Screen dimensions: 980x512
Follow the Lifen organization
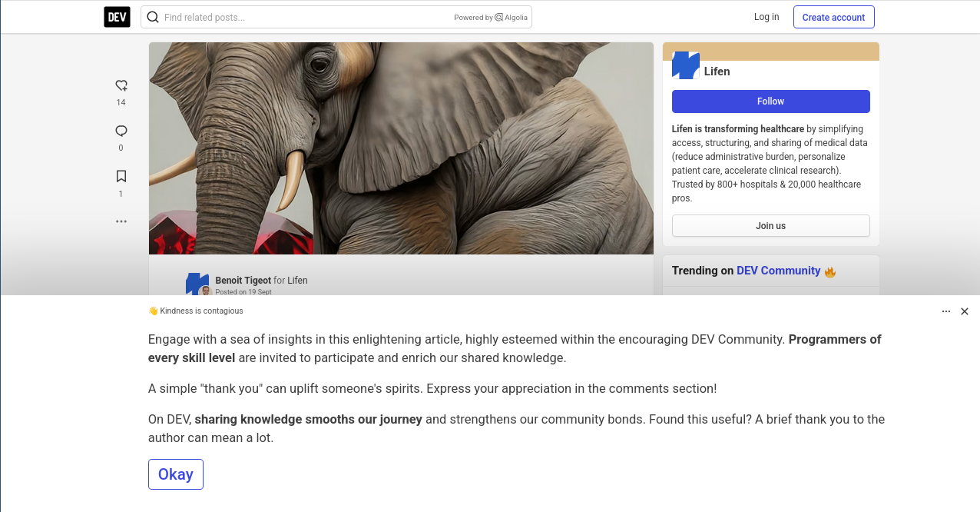point(770,101)
